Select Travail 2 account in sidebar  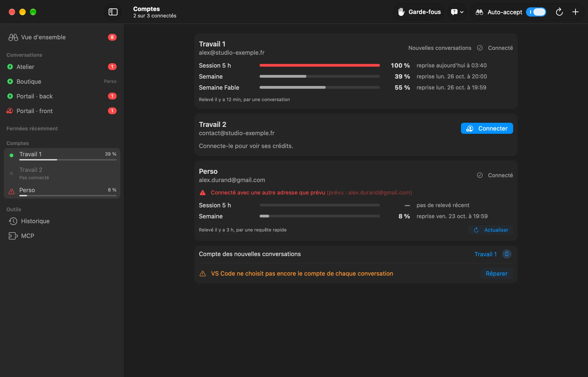coord(62,173)
